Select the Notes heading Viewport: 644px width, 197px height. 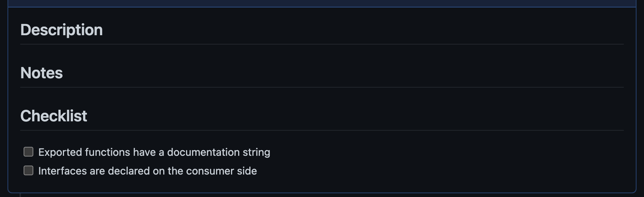[42, 73]
